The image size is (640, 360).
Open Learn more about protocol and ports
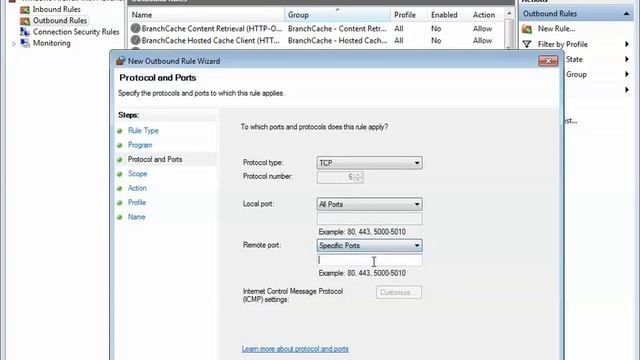coord(295,349)
